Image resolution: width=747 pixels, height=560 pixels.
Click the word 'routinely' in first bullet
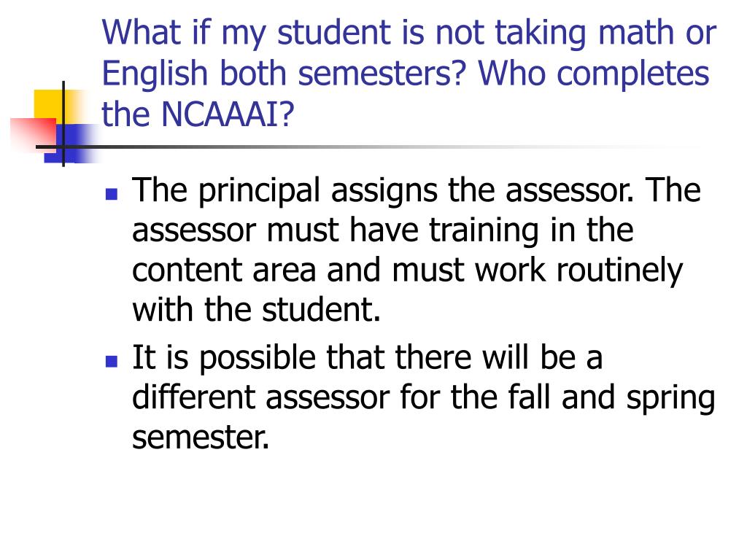click(x=620, y=271)
